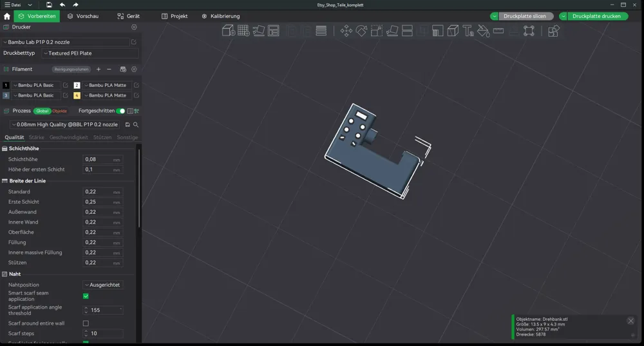Open filament 3 Bambu PLA Basic dropdown

pos(35,95)
